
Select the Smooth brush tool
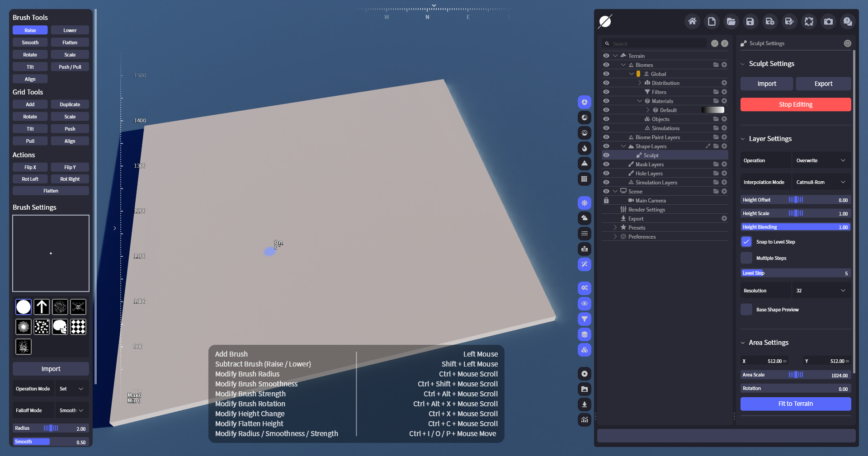(30, 42)
